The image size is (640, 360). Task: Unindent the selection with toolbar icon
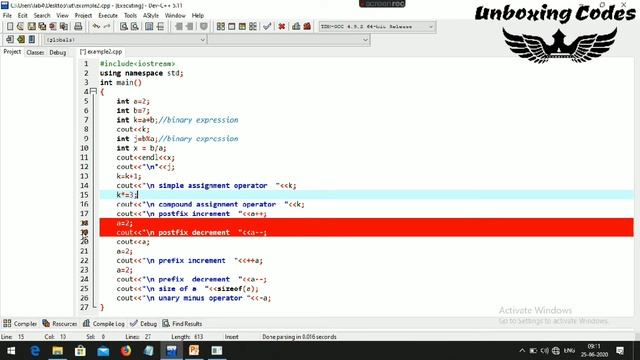(x=189, y=27)
